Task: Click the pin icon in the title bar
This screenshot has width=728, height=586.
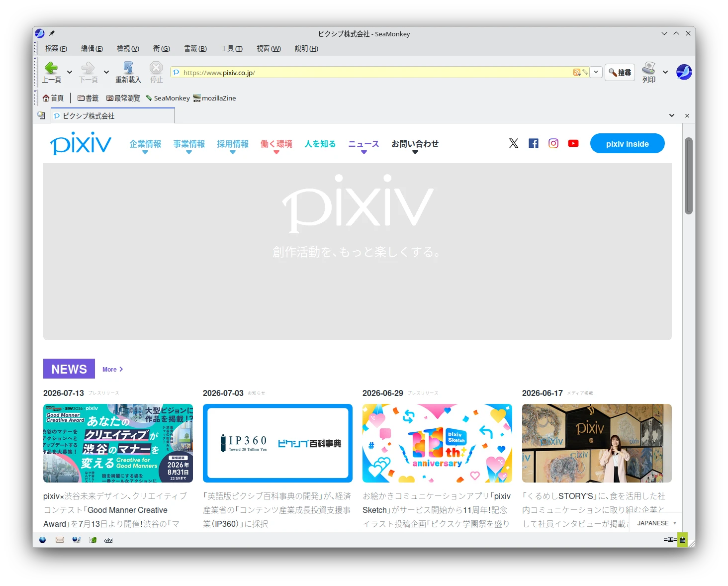Action: (x=52, y=33)
